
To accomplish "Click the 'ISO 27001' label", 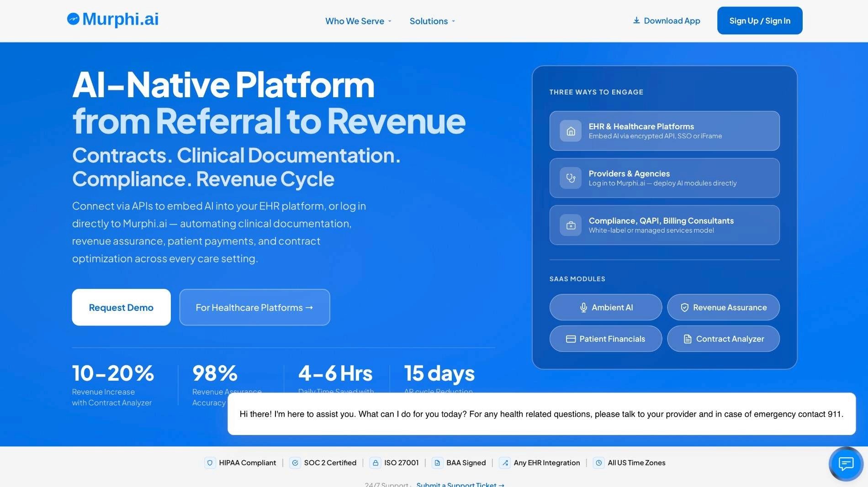I will click(402, 463).
